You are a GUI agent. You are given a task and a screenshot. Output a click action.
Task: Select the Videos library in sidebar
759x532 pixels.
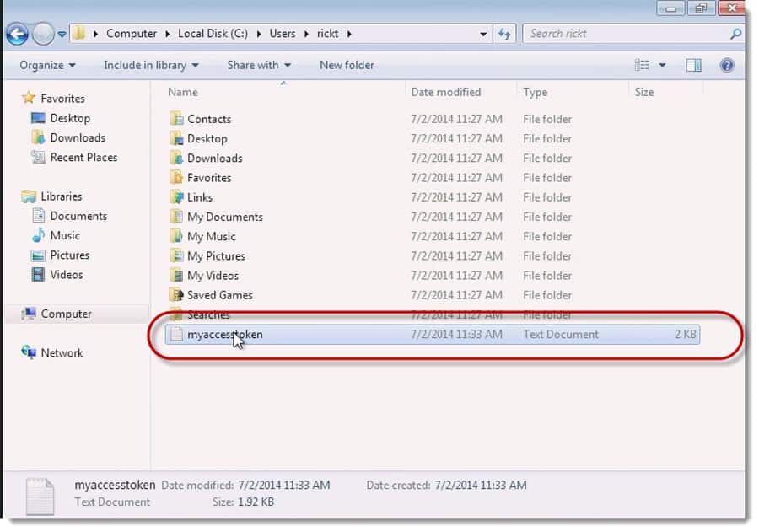pos(67,275)
